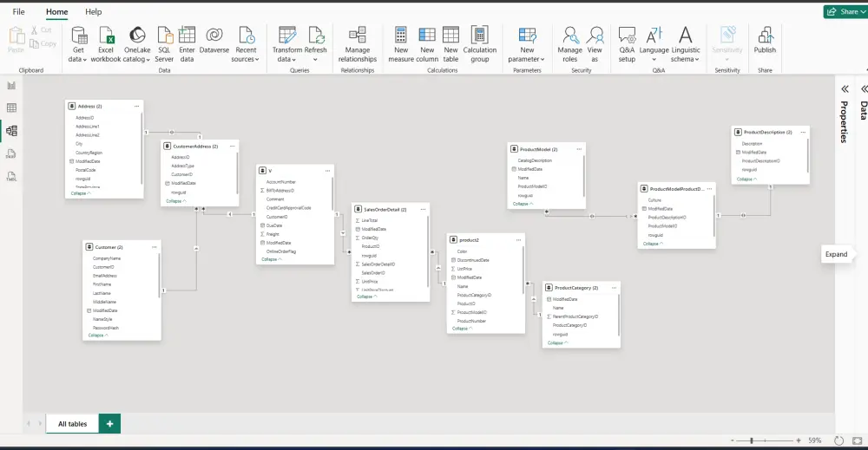
Task: Refresh the data model
Action: 316,45
